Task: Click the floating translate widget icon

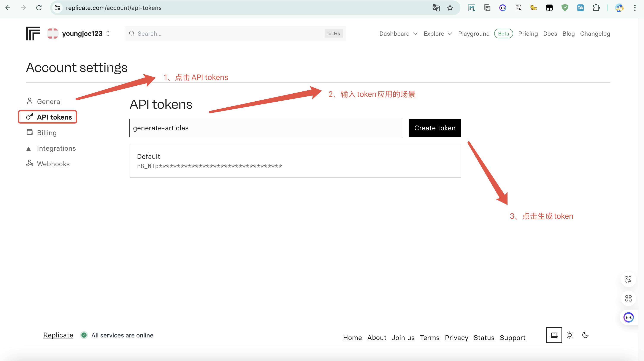Action: coord(628,279)
